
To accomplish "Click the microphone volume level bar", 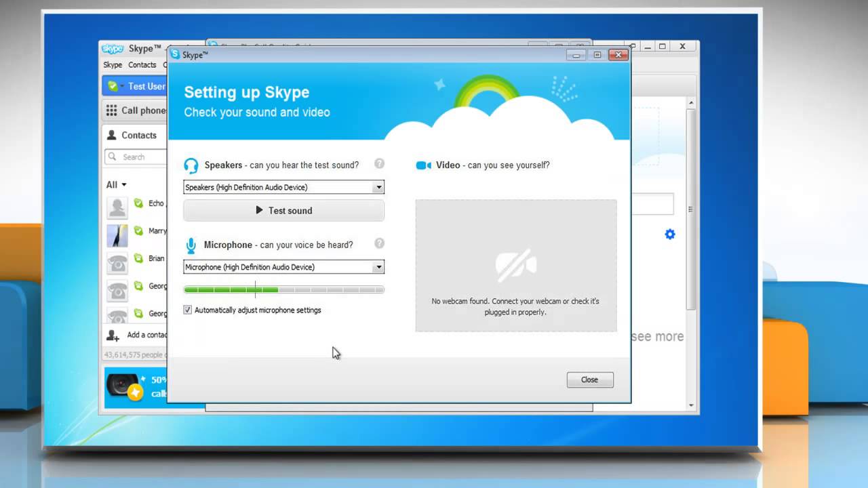I will tap(284, 289).
